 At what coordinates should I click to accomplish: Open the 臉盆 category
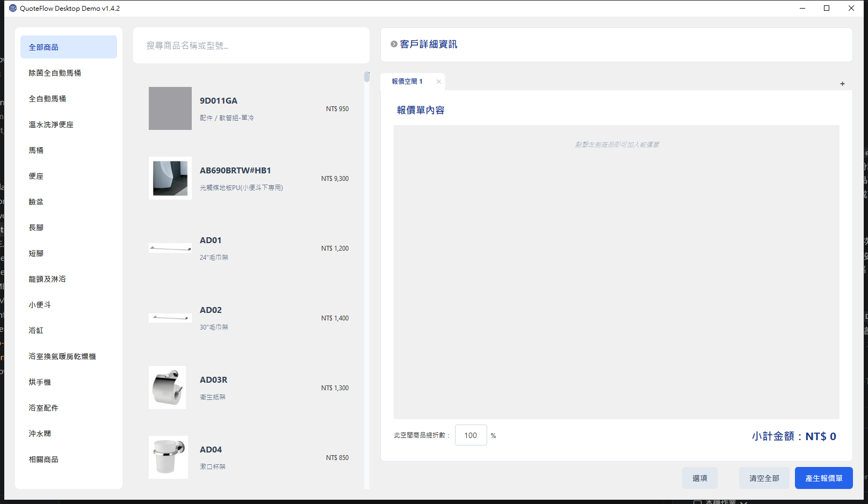[69, 202]
